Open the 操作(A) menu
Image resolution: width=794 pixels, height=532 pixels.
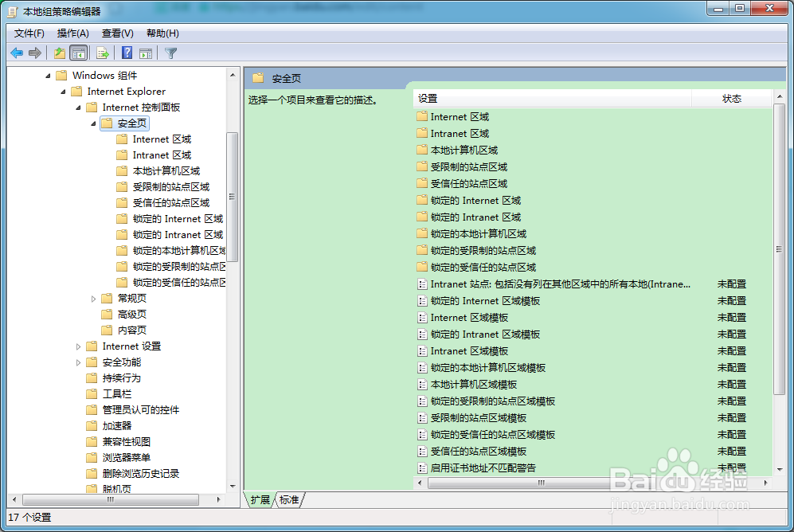(73, 33)
